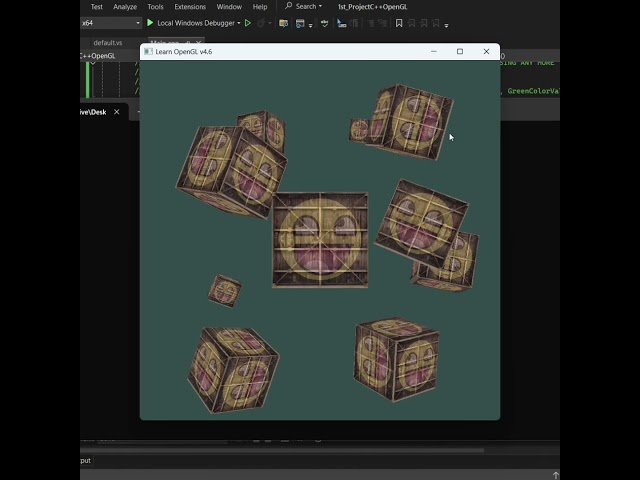Click the next bookmark icon
Screen dimensions: 640x480
(424, 23)
